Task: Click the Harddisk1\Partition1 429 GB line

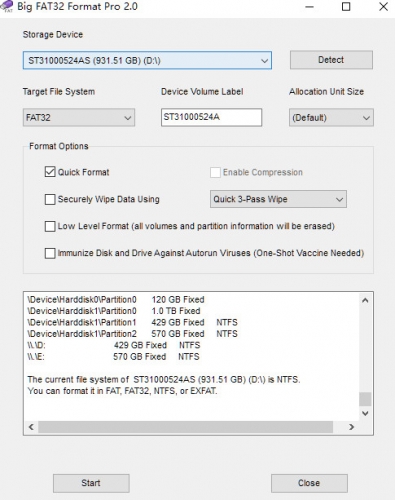Action: pyautogui.click(x=132, y=322)
